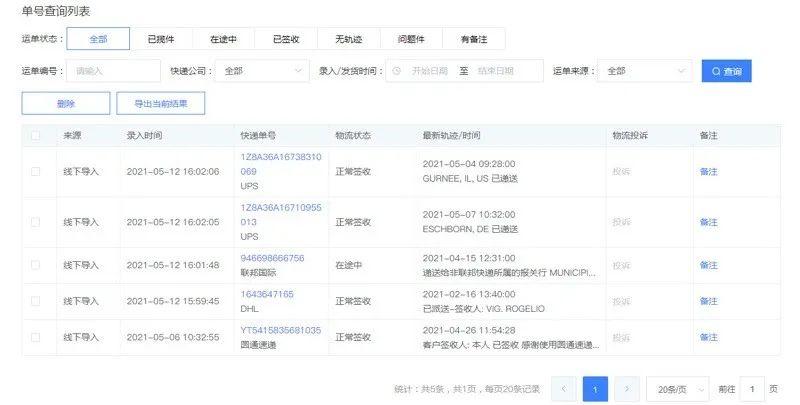
Task: Open tracking number 1Z8A36A16738310069 link
Action: coord(281,164)
